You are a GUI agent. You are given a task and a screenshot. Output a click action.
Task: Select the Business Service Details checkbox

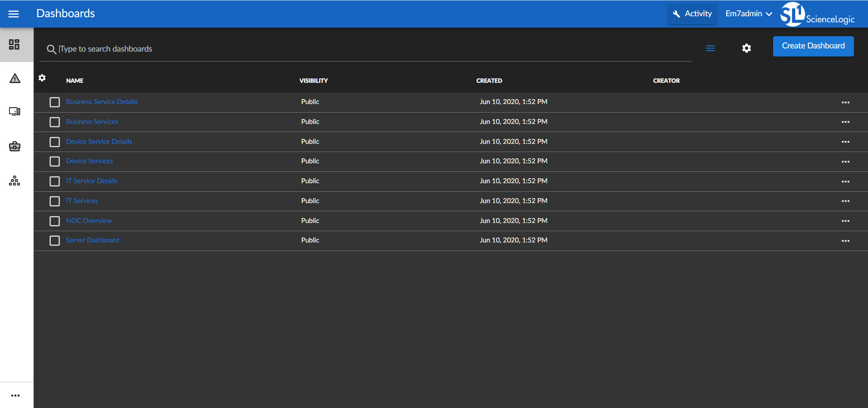55,102
